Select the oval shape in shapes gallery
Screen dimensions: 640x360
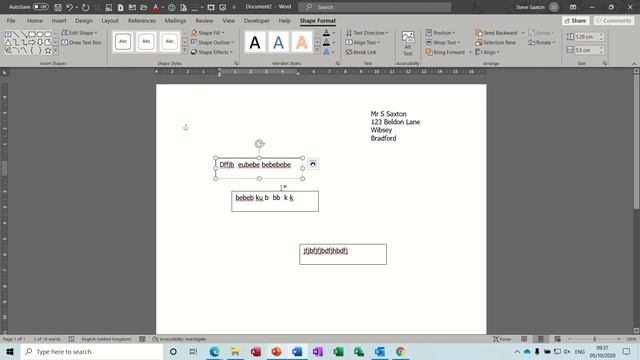40,34
